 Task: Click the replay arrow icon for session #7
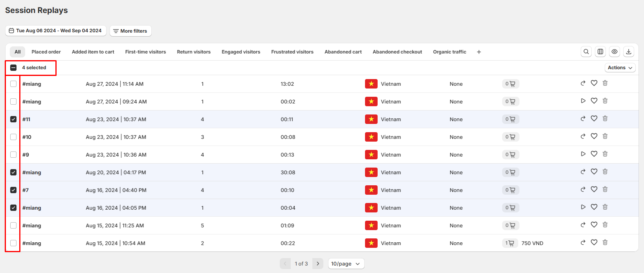pos(583,190)
